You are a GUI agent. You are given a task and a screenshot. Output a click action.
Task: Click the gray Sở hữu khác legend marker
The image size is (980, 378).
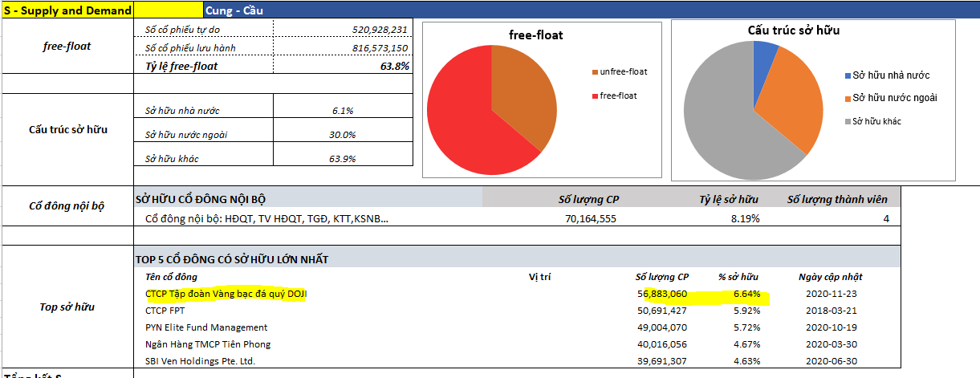pos(848,121)
